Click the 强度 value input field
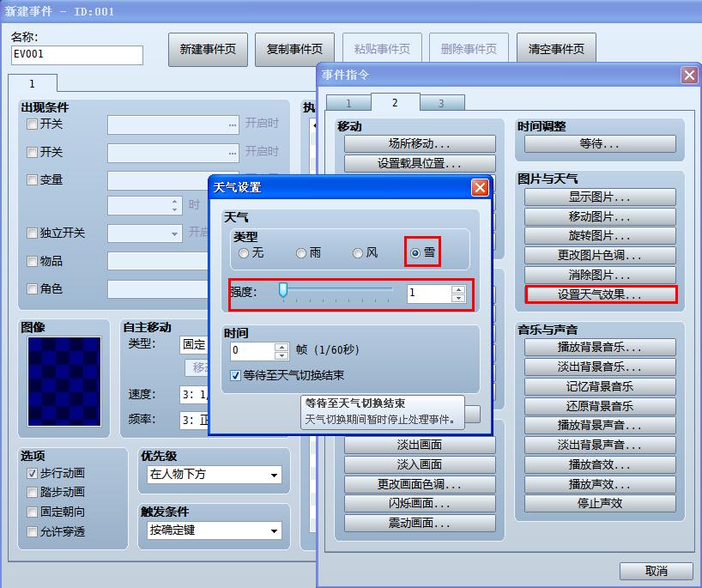 429,294
